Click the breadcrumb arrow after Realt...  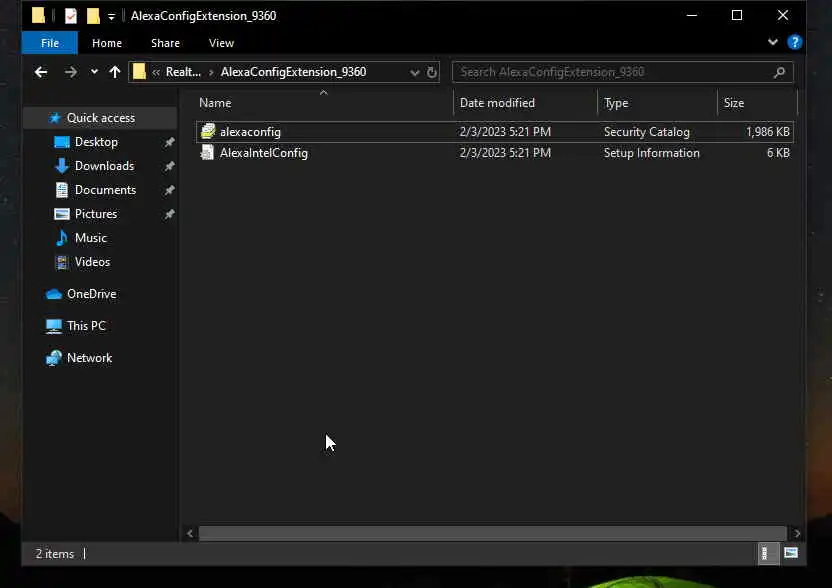tap(211, 72)
